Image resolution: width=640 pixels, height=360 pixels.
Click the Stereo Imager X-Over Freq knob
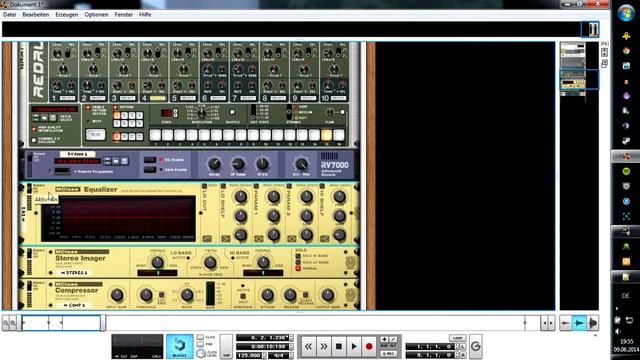tap(210, 262)
